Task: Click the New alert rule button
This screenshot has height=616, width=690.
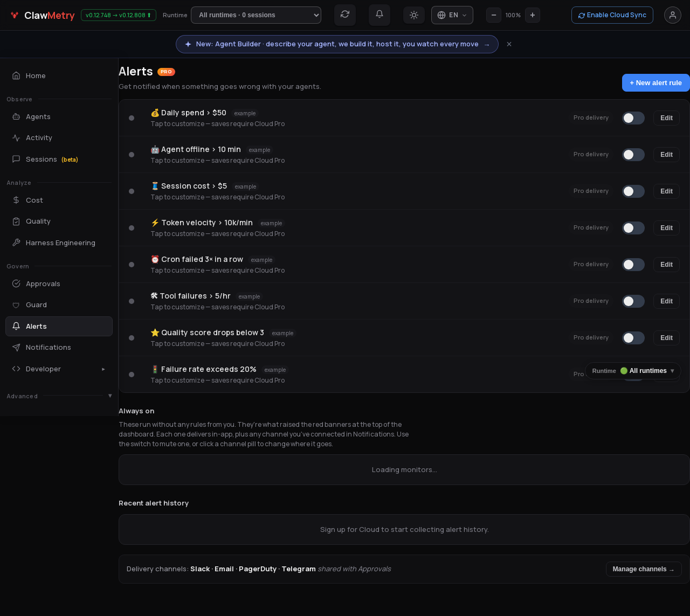Action: [x=656, y=82]
